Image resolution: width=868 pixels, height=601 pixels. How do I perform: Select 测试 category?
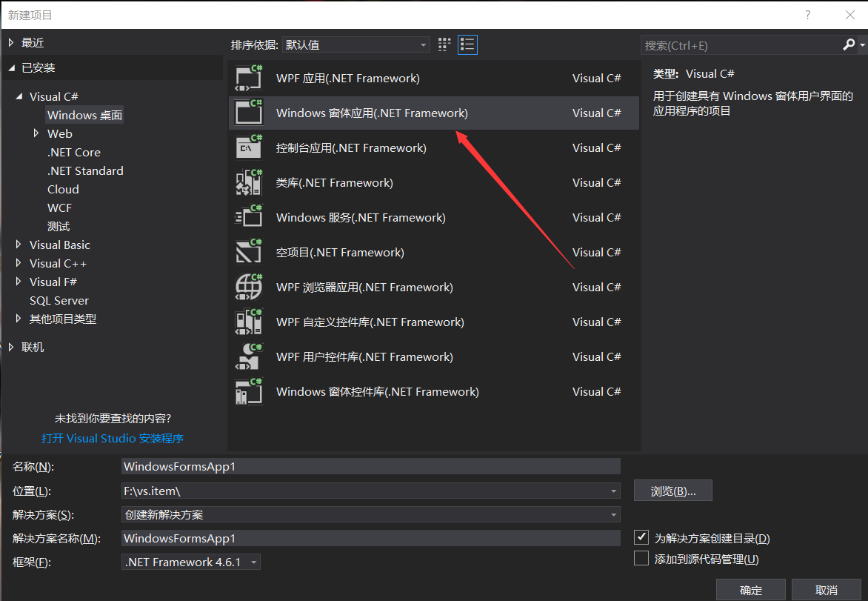click(x=58, y=227)
